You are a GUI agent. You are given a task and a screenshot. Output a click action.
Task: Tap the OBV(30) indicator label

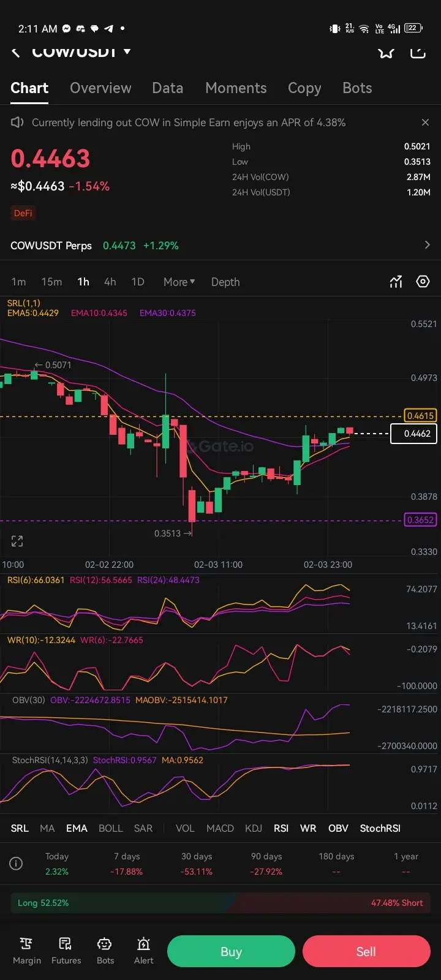click(29, 700)
